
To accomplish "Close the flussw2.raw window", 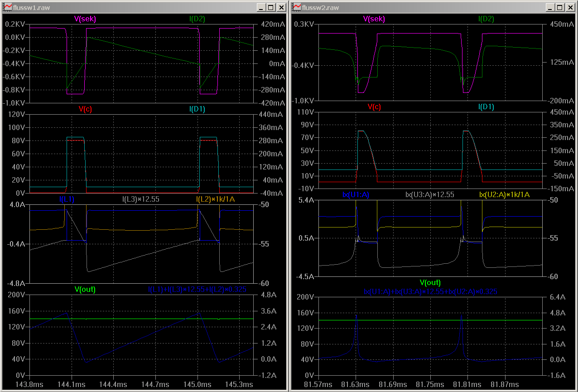I will coord(570,7).
